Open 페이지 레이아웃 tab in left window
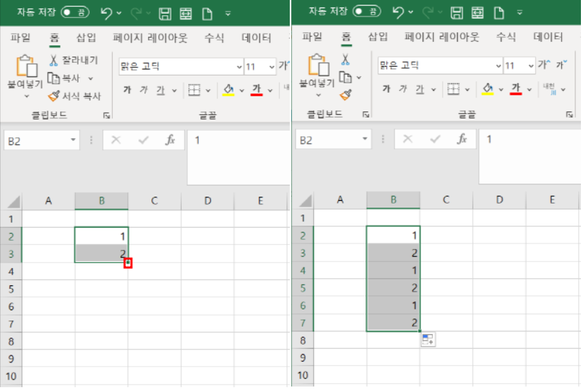The height and width of the screenshot is (392, 583). point(150,38)
